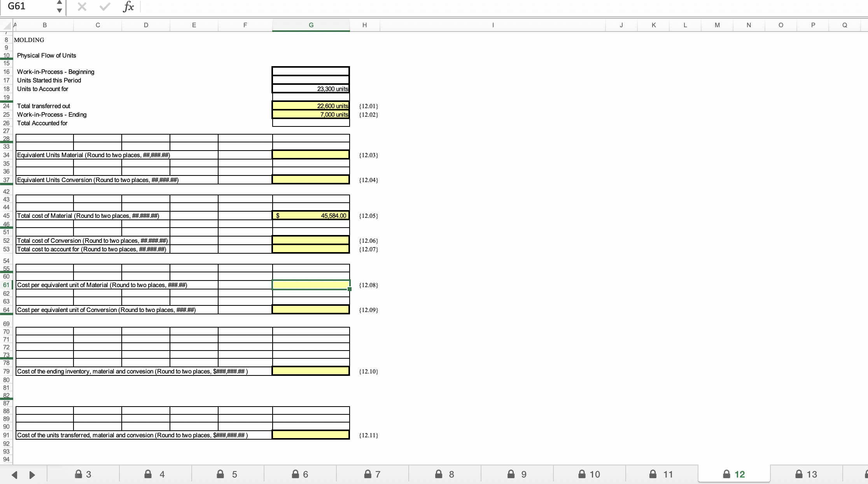Select empty Work-in-Process Beginning value cell

[x=311, y=71]
